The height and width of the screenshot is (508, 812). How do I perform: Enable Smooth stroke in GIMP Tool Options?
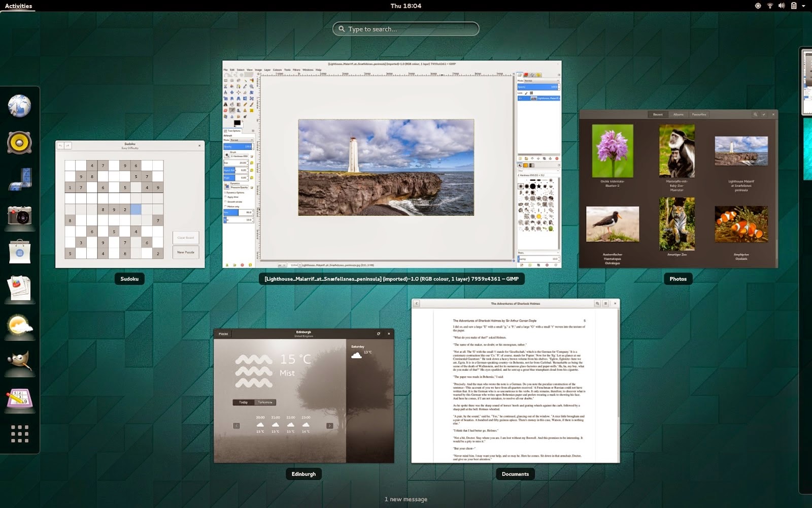tap(225, 202)
